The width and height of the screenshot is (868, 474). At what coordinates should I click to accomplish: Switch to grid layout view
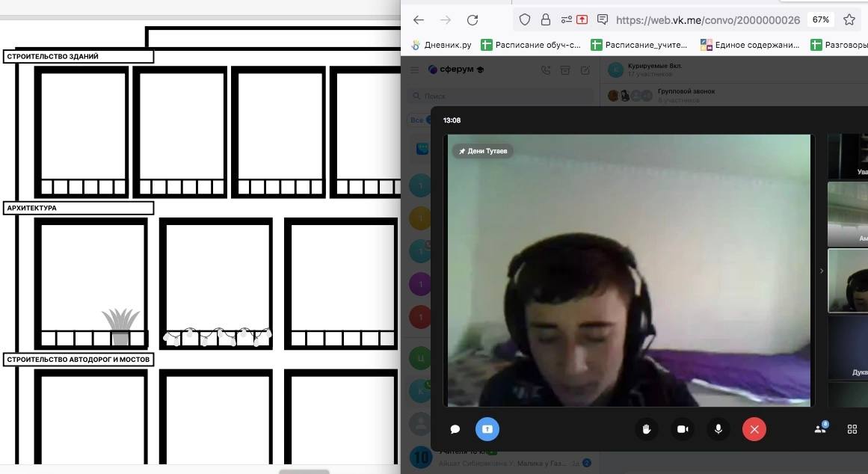click(x=852, y=429)
